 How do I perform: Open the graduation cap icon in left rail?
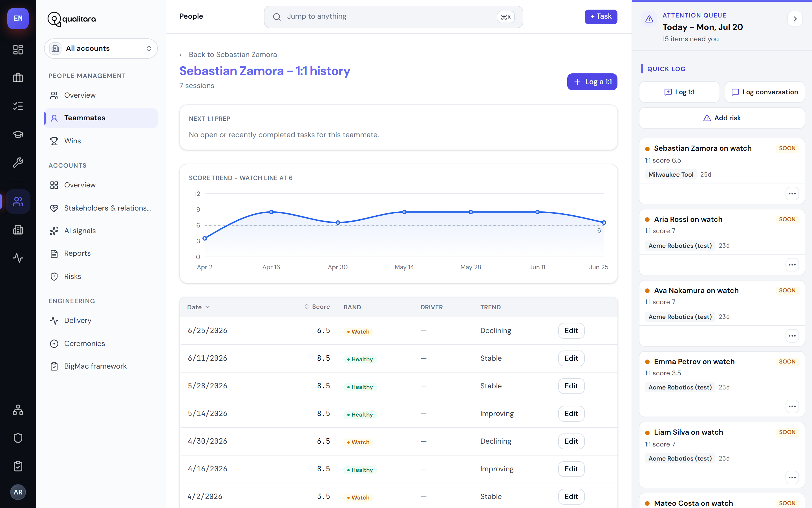tap(18, 134)
